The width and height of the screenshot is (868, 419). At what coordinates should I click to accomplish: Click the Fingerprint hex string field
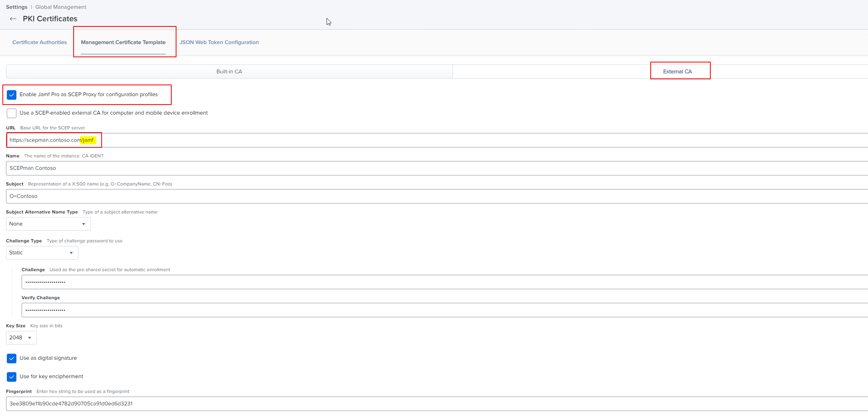[437, 404]
